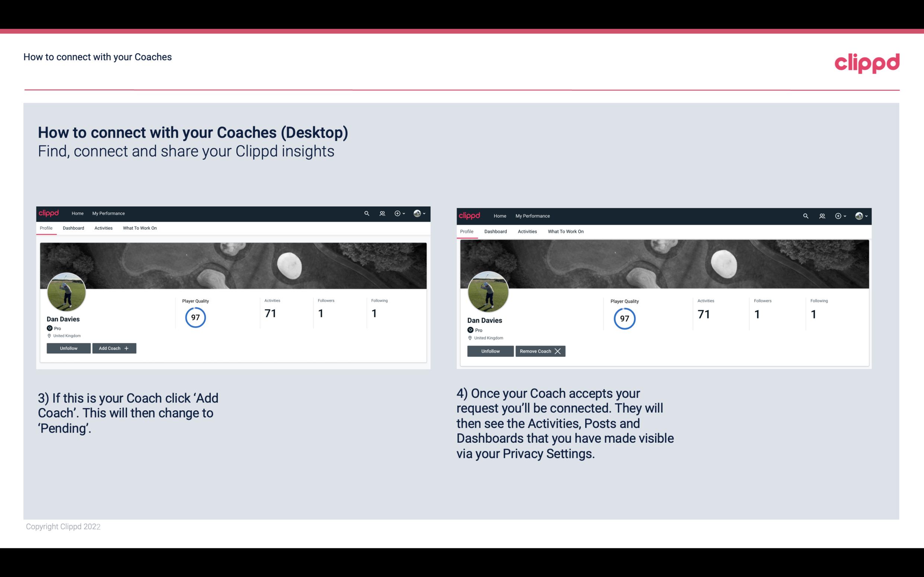Select the 'Dashboard' tab on first screen
This screenshot has height=577, width=924.
[x=73, y=228]
